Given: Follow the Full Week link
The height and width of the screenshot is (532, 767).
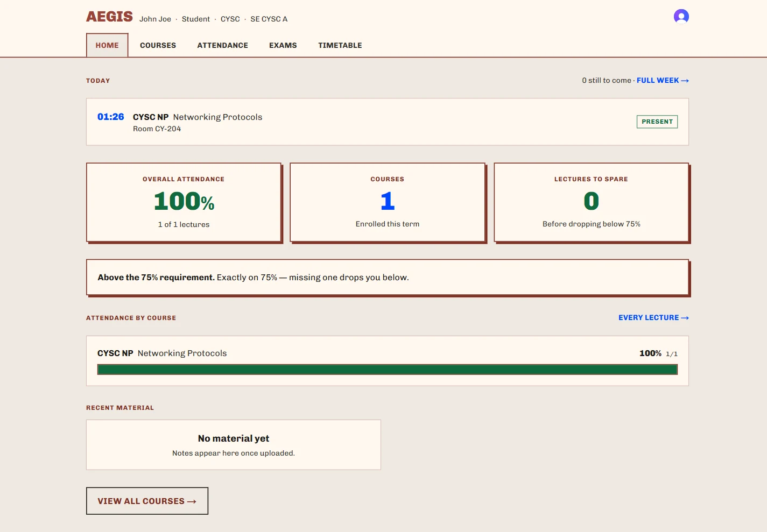Looking at the screenshot, I should (663, 80).
